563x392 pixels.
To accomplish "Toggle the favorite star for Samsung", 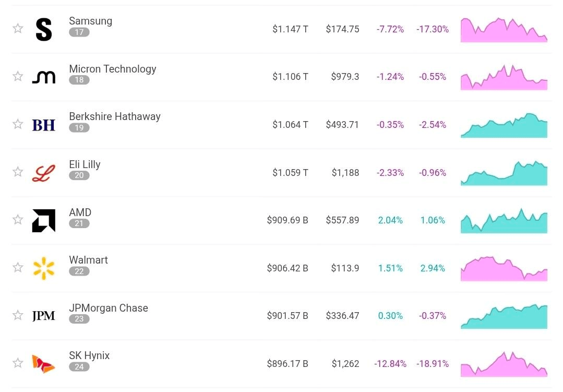I will [18, 28].
